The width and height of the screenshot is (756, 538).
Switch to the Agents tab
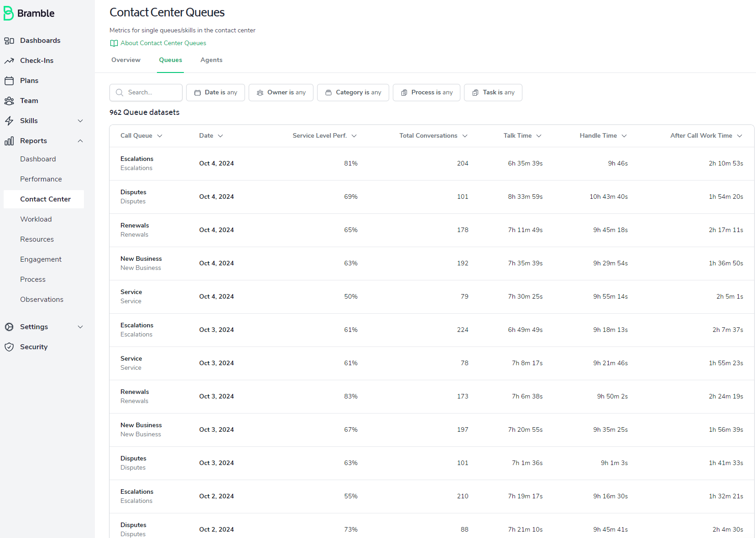point(211,60)
